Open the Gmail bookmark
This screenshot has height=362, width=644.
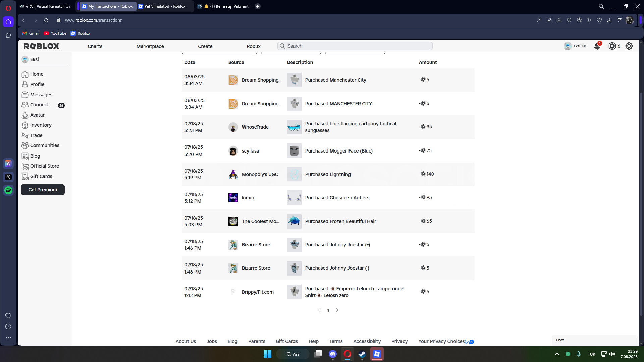[x=31, y=33]
